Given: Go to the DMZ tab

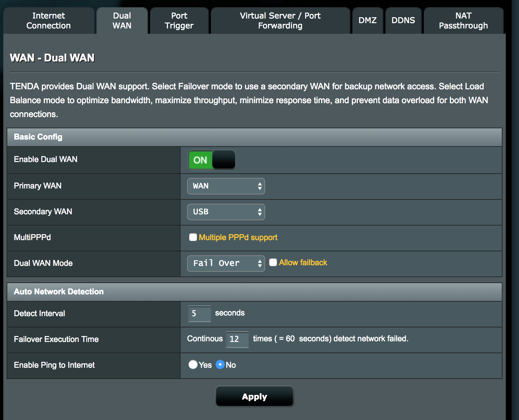Looking at the screenshot, I should click(367, 21).
